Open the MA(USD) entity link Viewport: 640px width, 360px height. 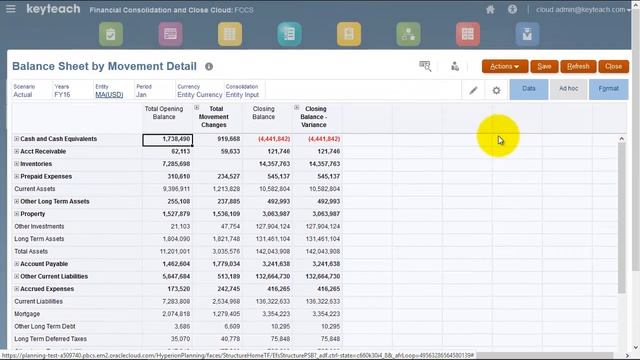[109, 95]
